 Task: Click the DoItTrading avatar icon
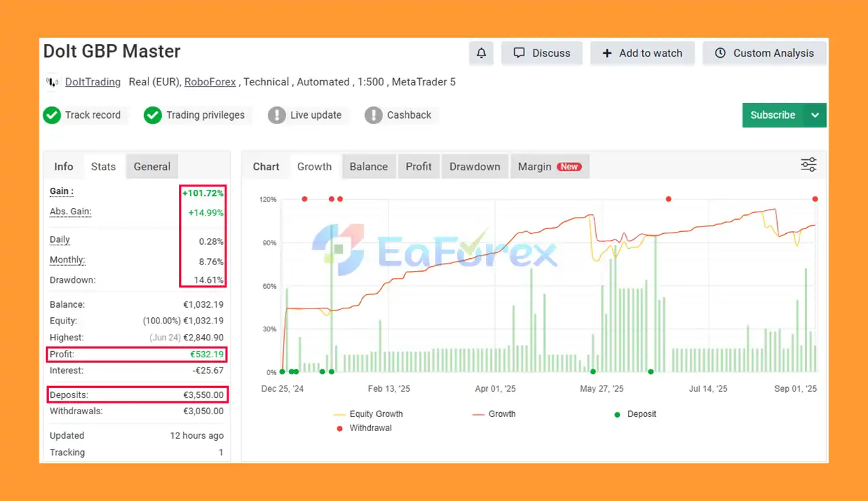click(52, 82)
